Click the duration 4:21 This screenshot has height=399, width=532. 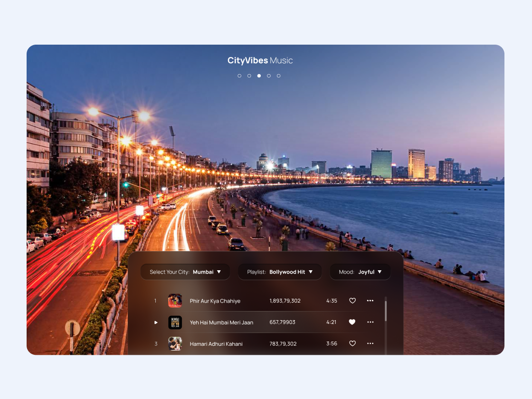(x=331, y=322)
